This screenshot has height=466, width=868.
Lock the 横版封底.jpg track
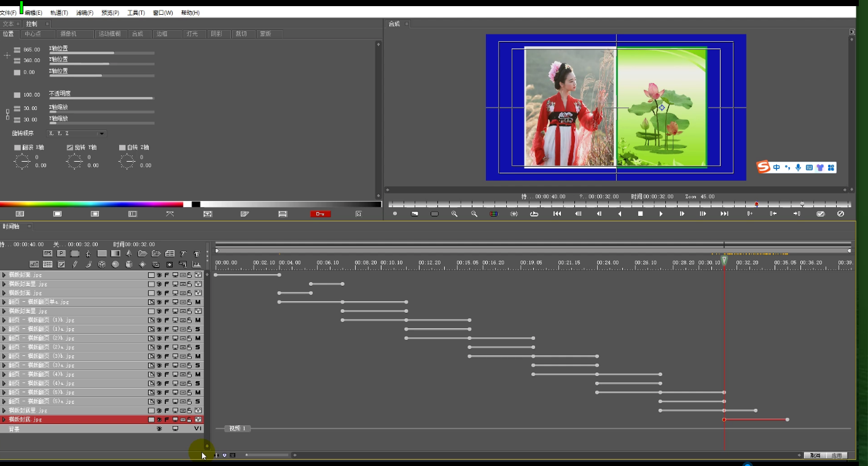[190, 419]
